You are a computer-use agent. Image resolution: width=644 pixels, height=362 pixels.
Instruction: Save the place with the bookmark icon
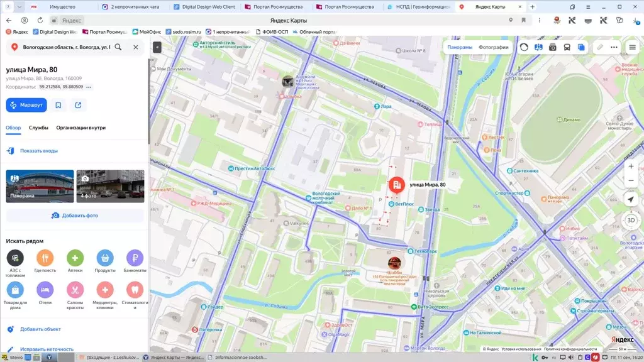point(58,105)
